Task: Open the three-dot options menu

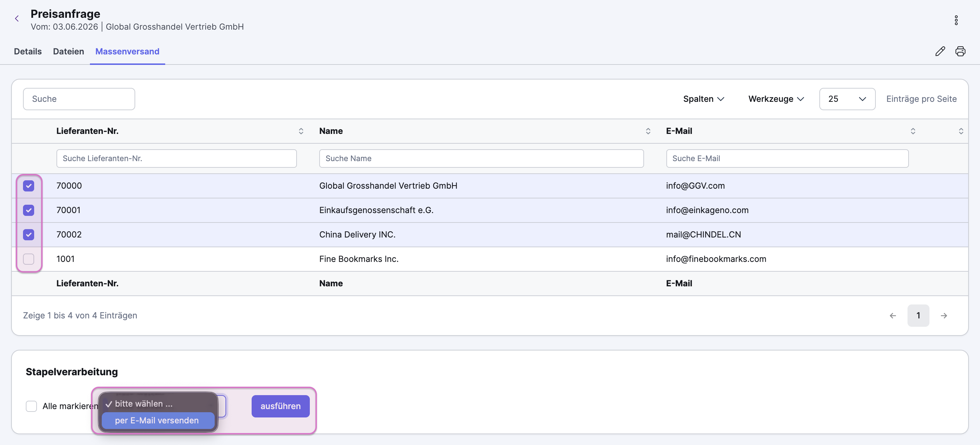Action: point(956,20)
